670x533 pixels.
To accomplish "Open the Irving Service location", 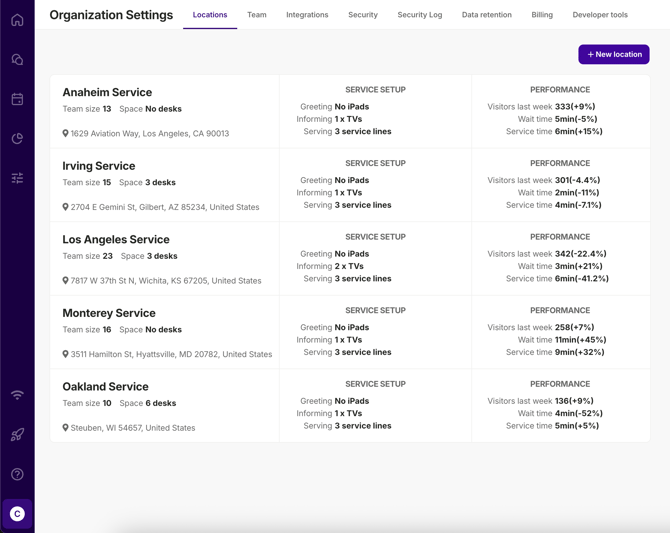I will point(99,166).
